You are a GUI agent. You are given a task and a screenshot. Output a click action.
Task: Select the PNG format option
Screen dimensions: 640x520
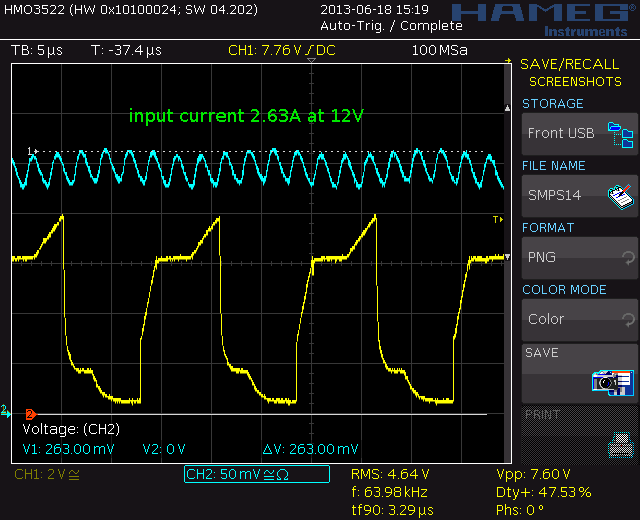coord(579,258)
